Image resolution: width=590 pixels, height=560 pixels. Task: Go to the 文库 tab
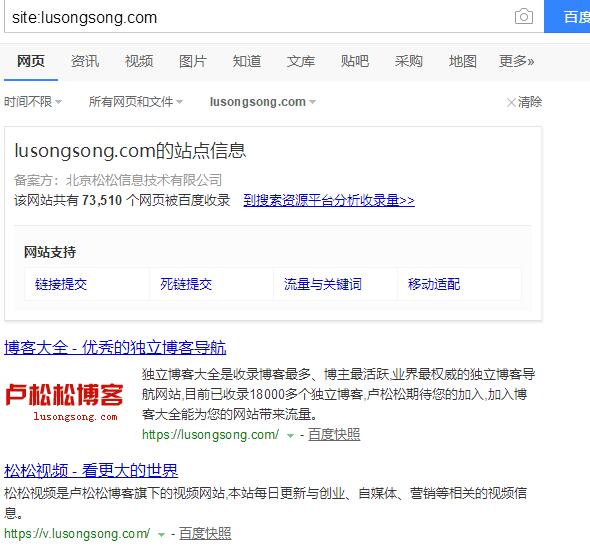tap(301, 61)
